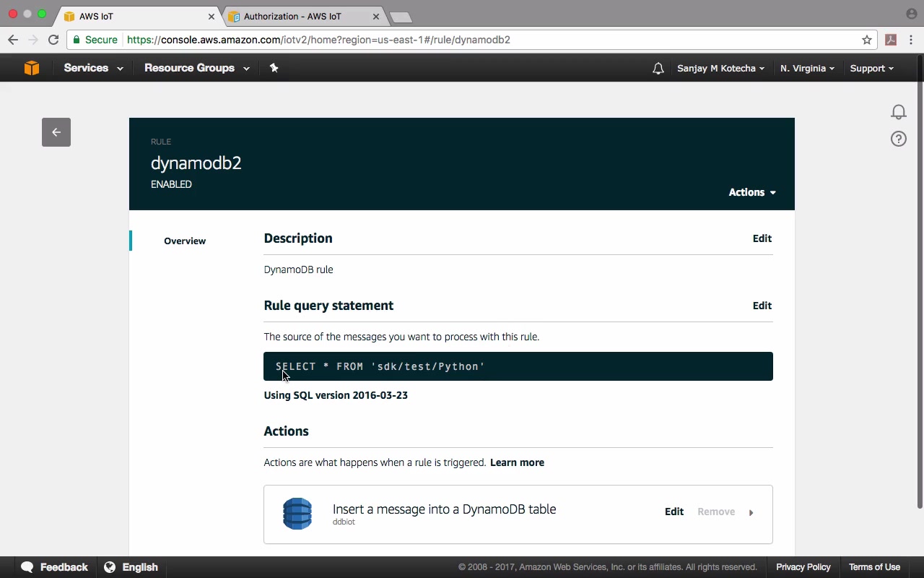
Task: Open notifications bell on right sidebar
Action: click(898, 112)
